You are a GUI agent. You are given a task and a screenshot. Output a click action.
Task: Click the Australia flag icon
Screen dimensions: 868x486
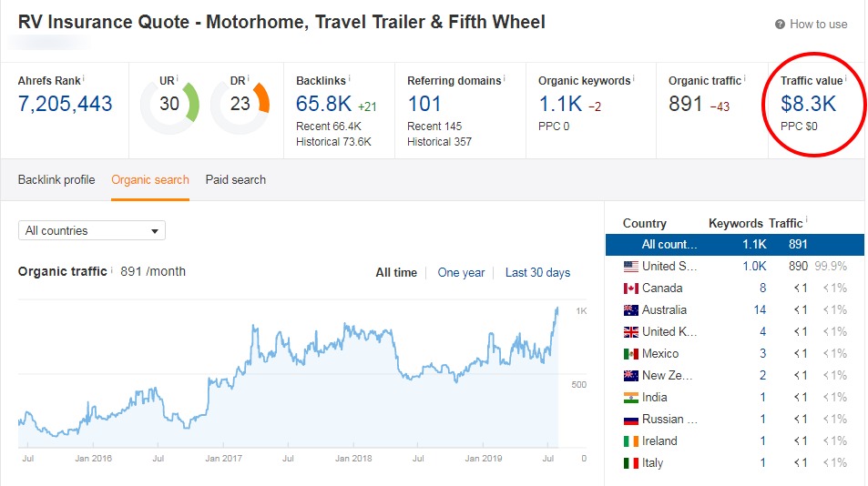(x=631, y=310)
